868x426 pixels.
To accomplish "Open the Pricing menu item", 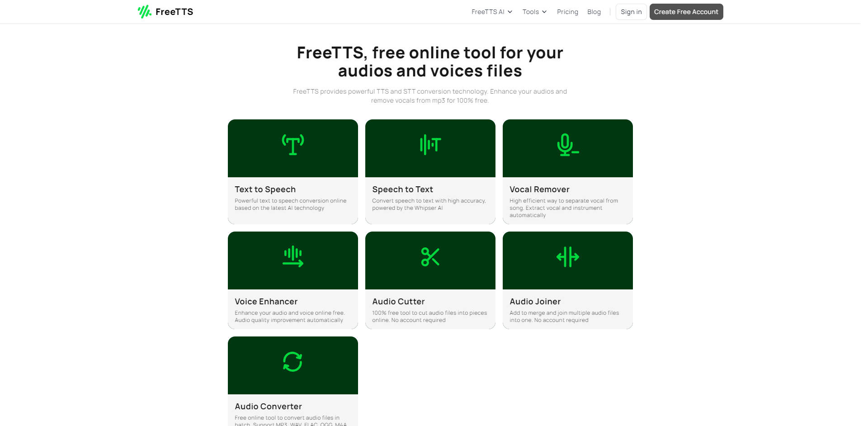I will coord(567,12).
